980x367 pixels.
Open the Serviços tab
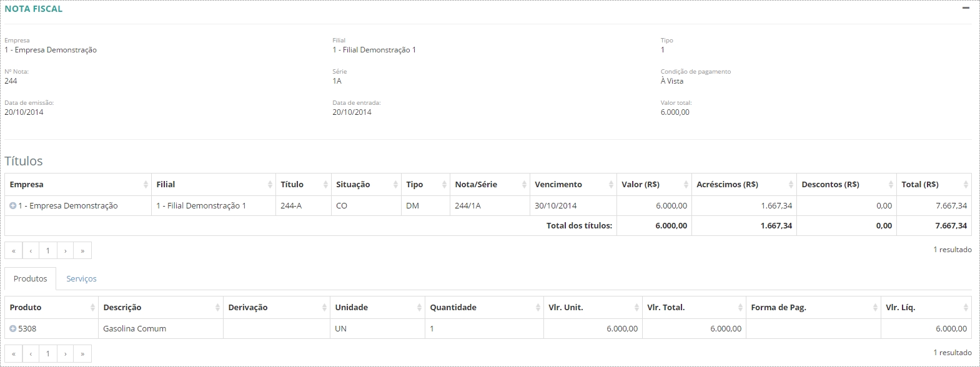coord(81,279)
